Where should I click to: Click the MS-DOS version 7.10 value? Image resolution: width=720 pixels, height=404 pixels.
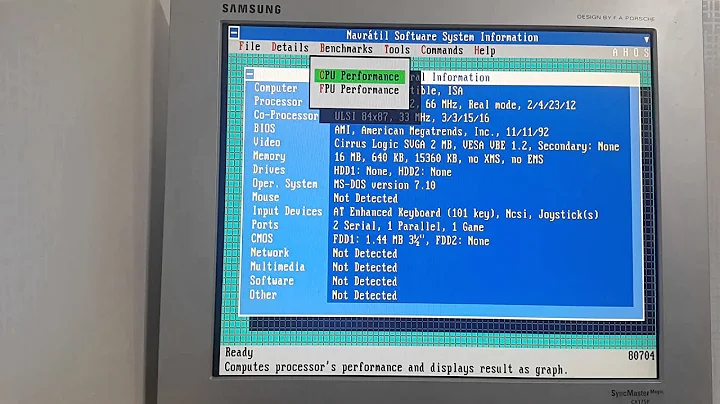coord(384,185)
